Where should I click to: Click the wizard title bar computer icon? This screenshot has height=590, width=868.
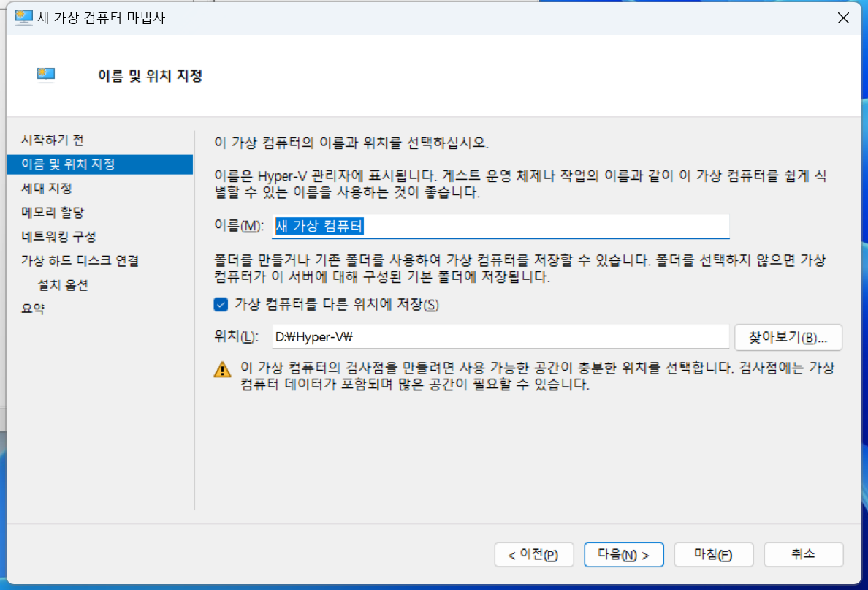click(x=24, y=18)
